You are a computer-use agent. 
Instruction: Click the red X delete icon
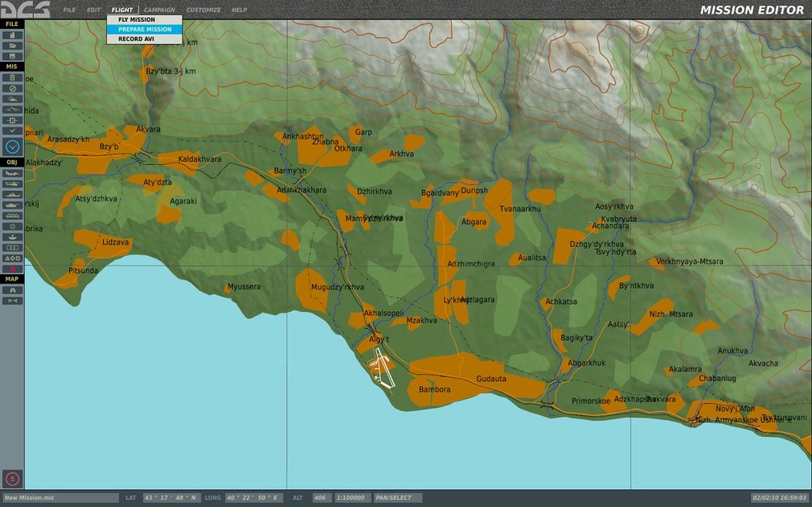point(12,269)
